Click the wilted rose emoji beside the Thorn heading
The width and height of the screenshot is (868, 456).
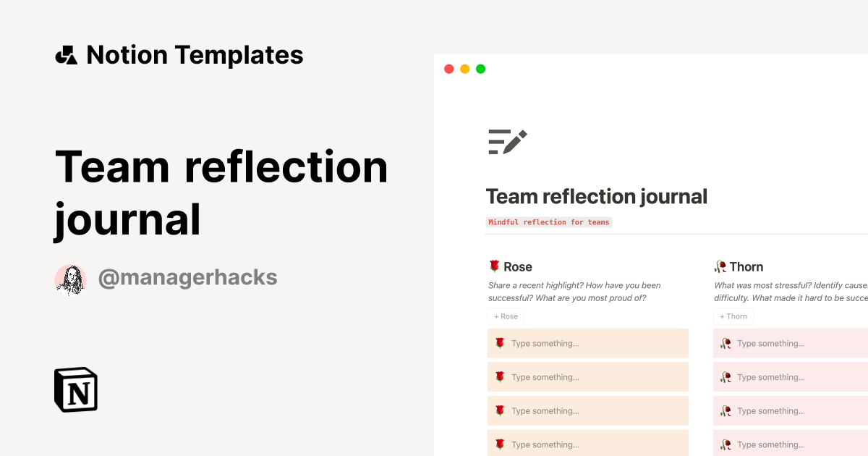pyautogui.click(x=724, y=266)
